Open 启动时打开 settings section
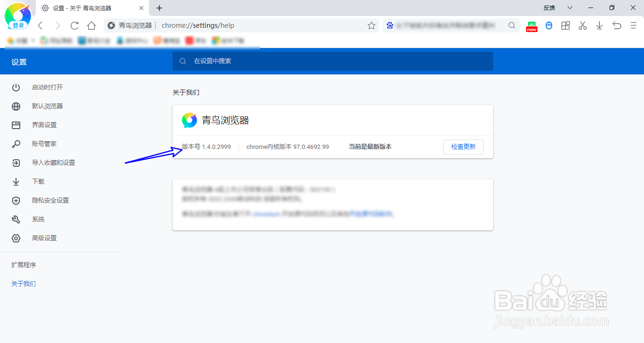Image resolution: width=644 pixels, height=343 pixels. coord(47,87)
